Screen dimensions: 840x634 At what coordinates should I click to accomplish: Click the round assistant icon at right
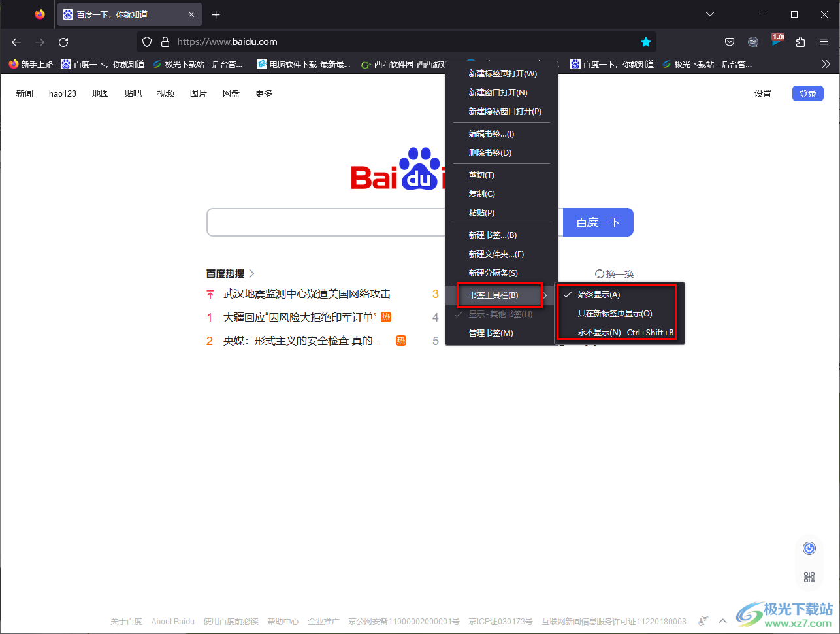click(x=809, y=548)
